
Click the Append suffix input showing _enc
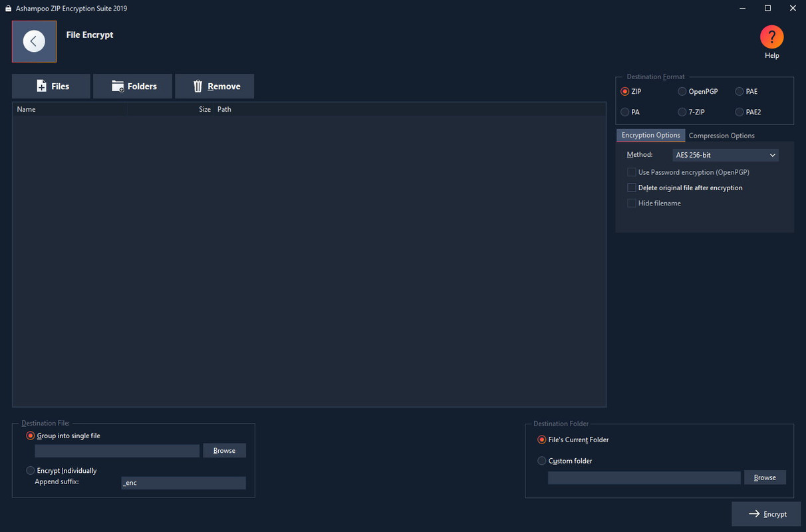pyautogui.click(x=183, y=482)
